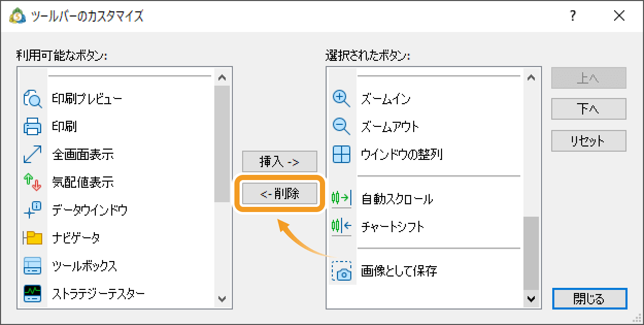Select the データウインドウ crosshair icon
The image size is (644, 325).
[x=32, y=210]
